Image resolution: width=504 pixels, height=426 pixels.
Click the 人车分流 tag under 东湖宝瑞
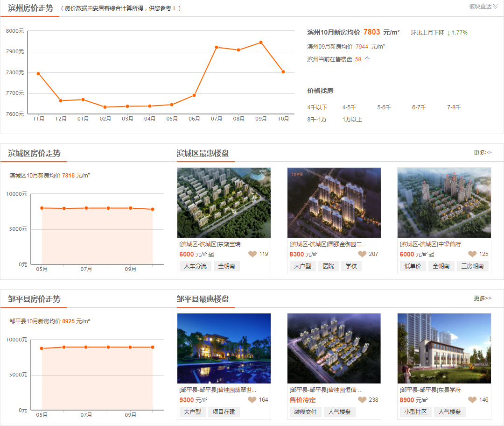coord(195,266)
